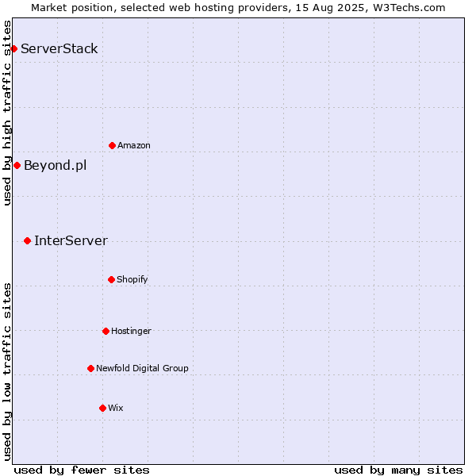
Task: Click the chart title mentioning W3Techs.com
Action: point(238,8)
